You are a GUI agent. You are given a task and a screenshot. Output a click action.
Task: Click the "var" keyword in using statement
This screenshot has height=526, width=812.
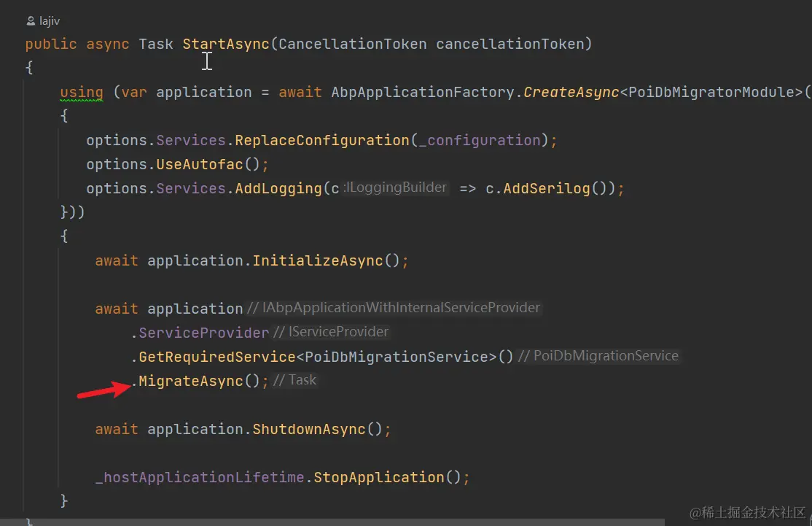(x=135, y=92)
